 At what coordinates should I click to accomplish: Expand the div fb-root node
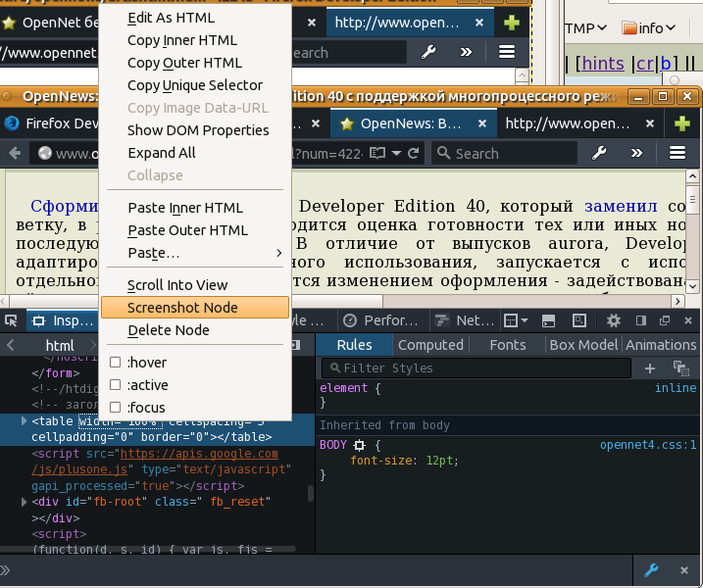[x=25, y=502]
